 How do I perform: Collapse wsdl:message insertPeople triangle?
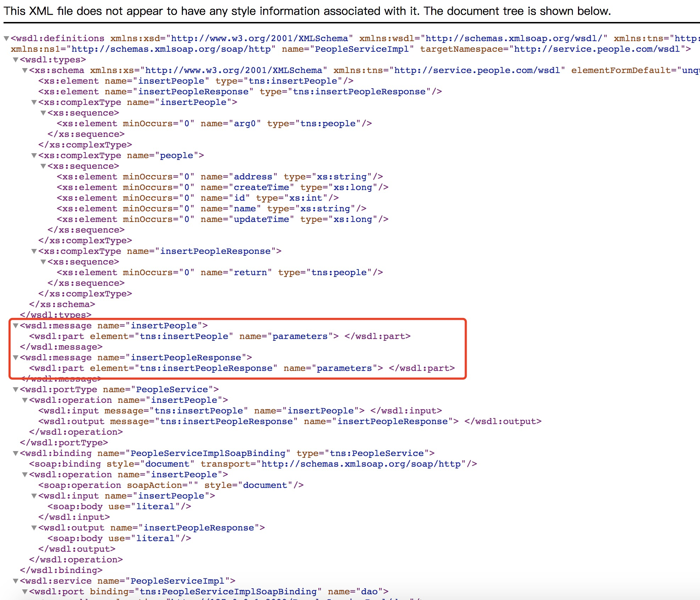tap(16, 326)
